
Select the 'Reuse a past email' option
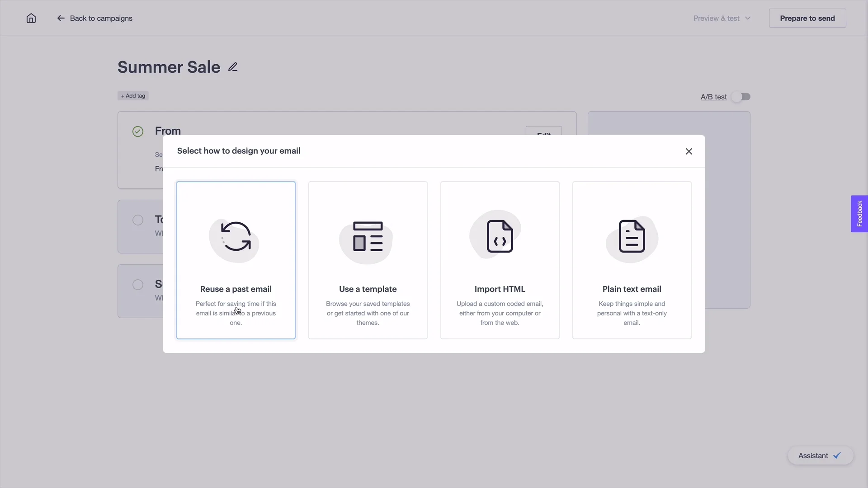[x=236, y=260]
